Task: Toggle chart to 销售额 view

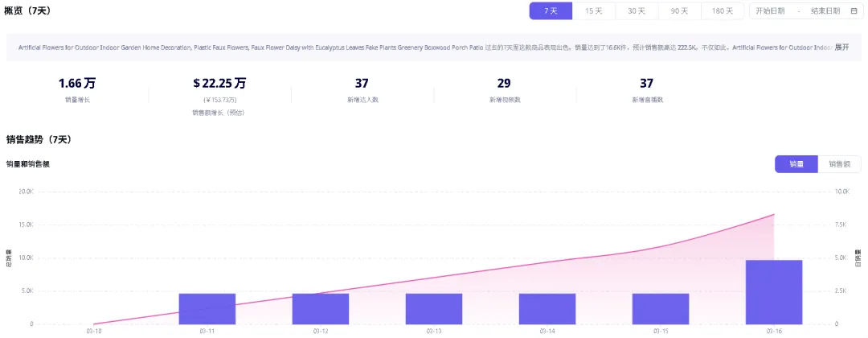Action: pyautogui.click(x=839, y=164)
